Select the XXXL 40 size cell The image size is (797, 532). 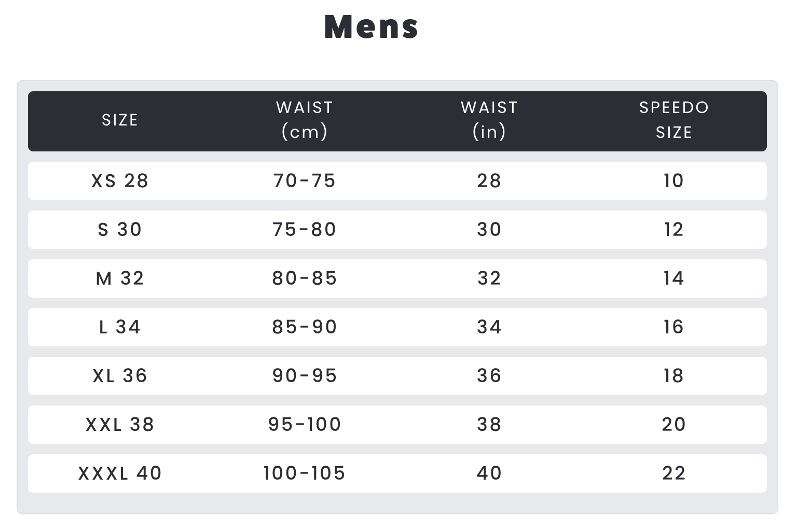coord(120,473)
